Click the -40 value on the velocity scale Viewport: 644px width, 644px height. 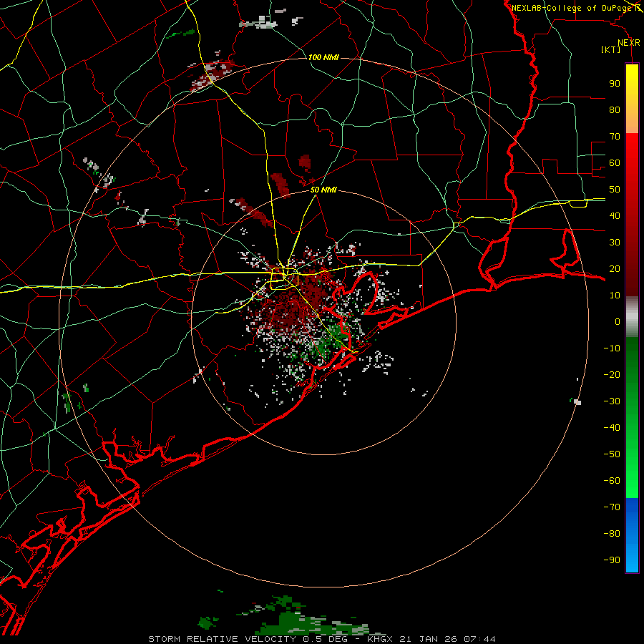(612, 428)
